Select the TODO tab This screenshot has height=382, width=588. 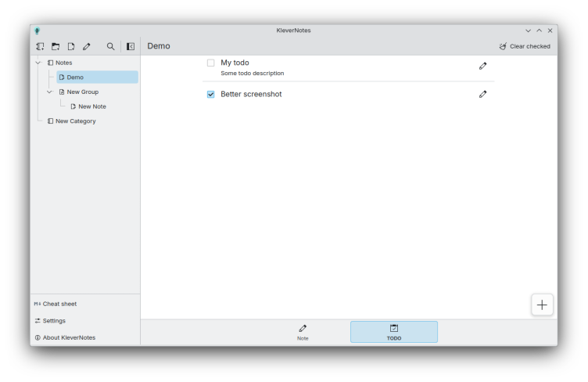pos(393,332)
